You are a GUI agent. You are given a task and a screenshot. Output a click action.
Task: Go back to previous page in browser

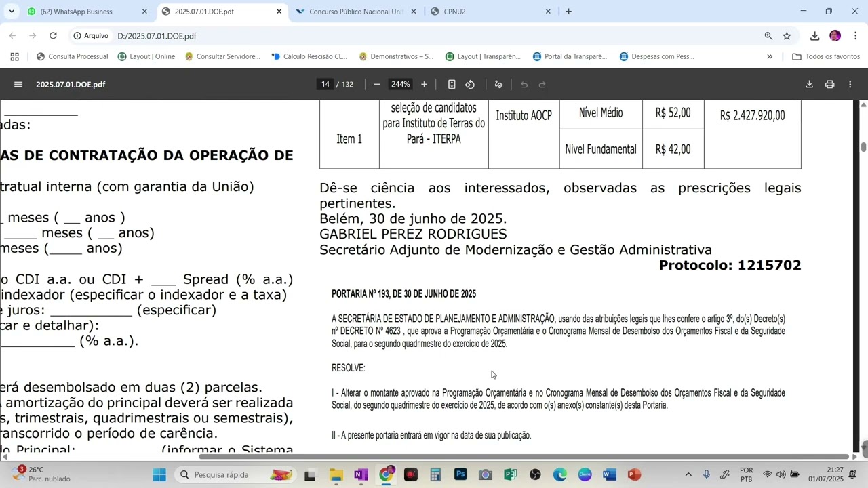(12, 36)
